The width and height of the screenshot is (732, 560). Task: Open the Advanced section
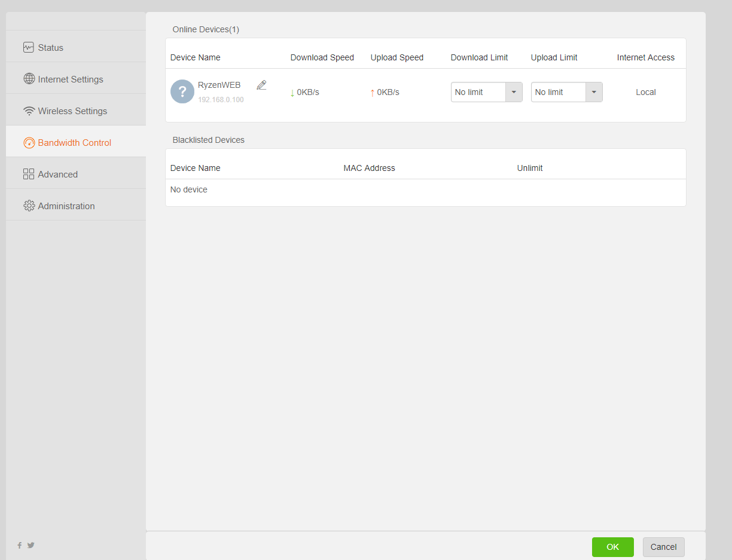tap(57, 175)
